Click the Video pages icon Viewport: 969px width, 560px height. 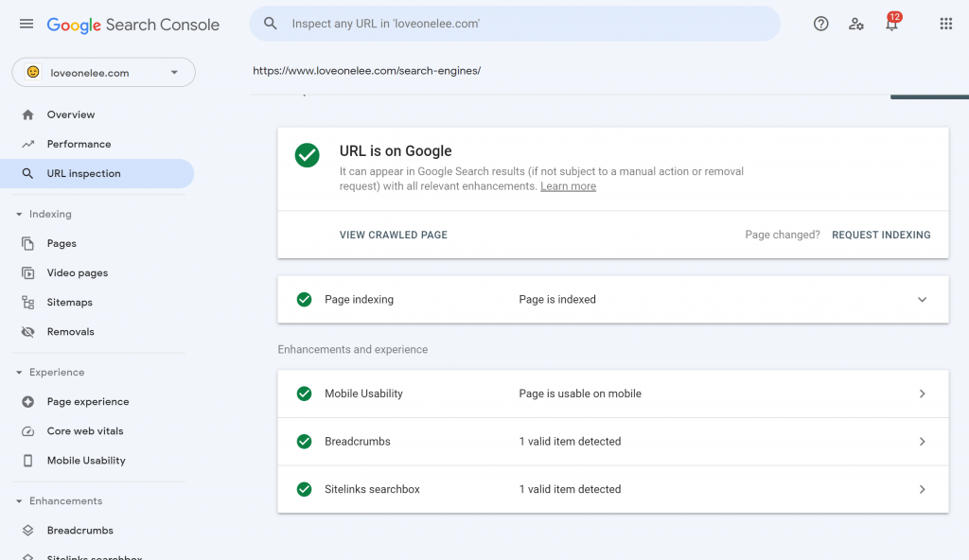point(27,272)
